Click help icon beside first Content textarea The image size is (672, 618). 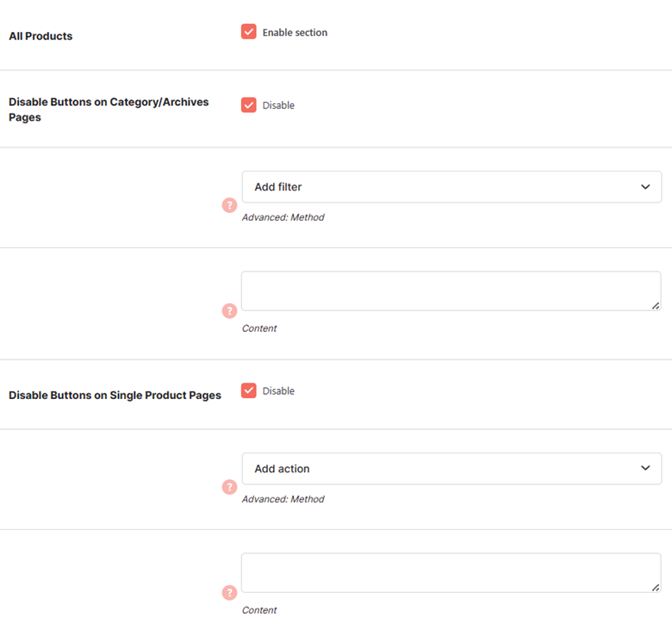(229, 311)
